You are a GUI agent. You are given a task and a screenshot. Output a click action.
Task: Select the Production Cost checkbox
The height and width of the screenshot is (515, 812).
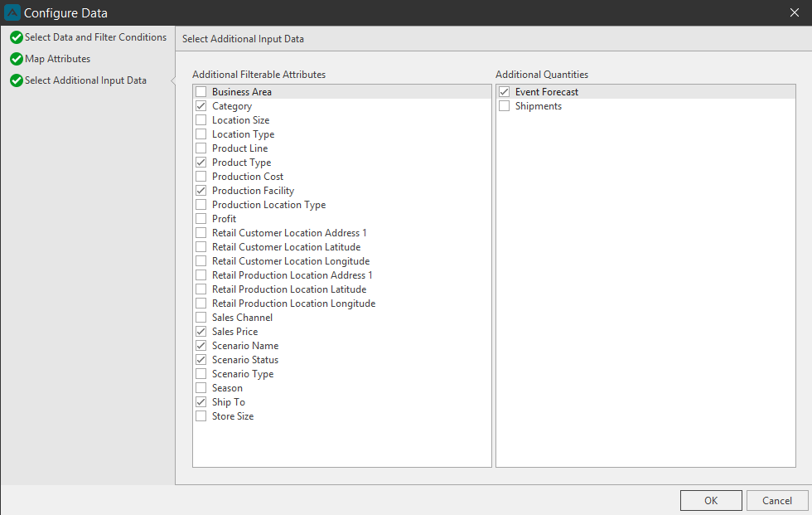pyautogui.click(x=201, y=177)
